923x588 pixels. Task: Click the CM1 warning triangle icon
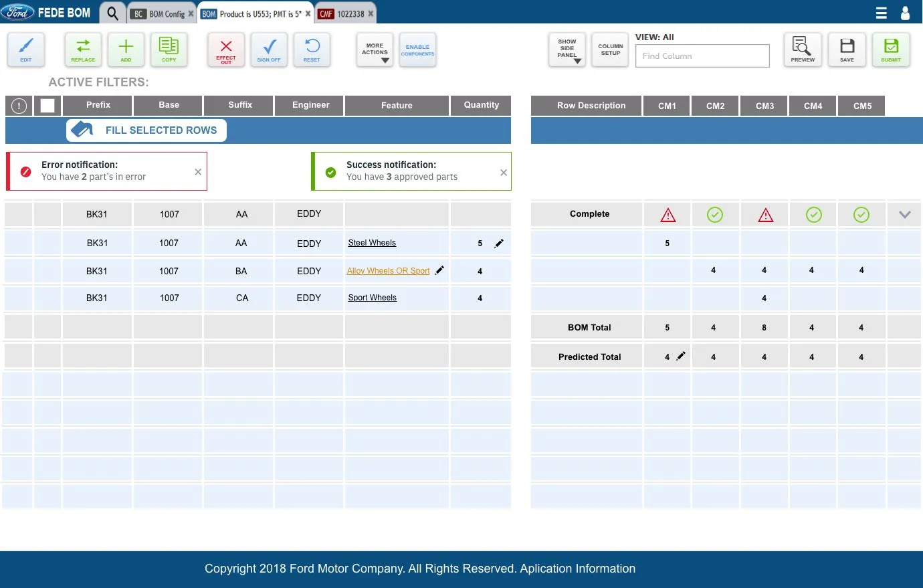tap(668, 215)
